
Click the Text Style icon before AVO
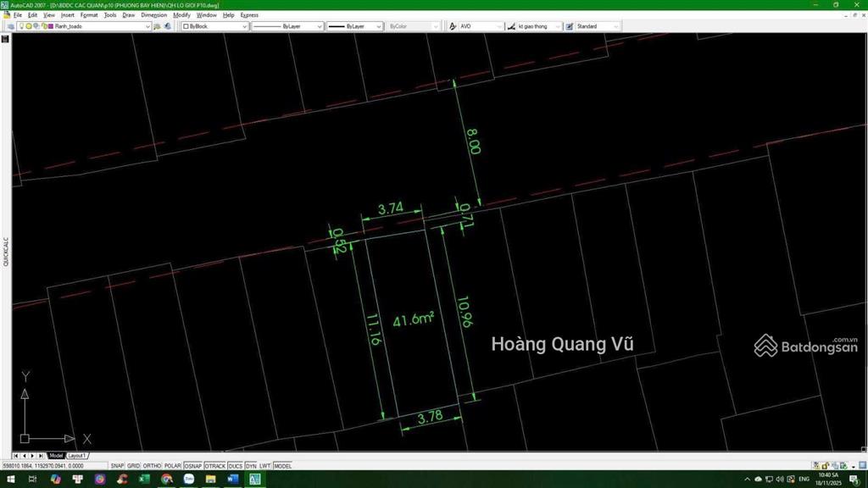pos(453,26)
